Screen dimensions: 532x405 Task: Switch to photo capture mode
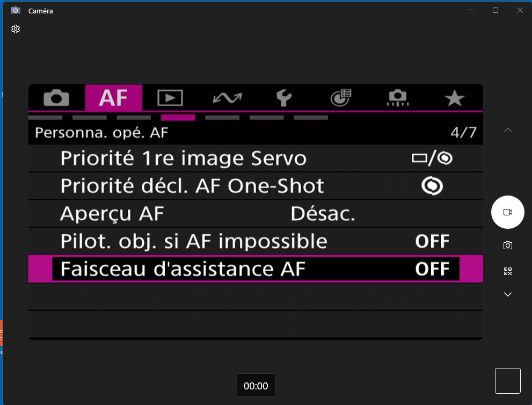[508, 245]
